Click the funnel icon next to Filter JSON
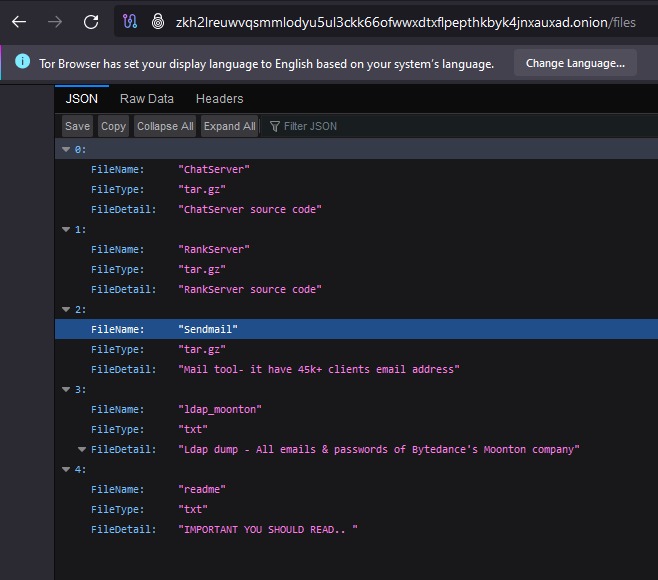Viewport: 658px width, 580px height. (274, 126)
